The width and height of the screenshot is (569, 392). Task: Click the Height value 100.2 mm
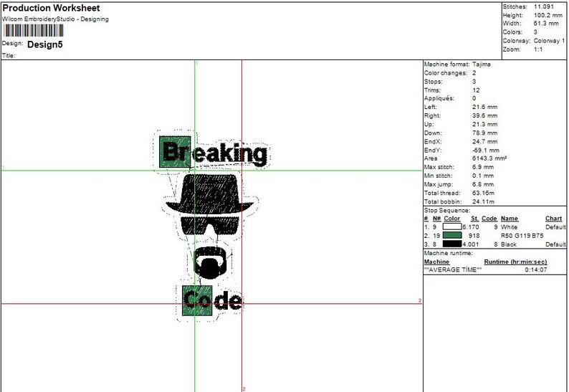548,15
